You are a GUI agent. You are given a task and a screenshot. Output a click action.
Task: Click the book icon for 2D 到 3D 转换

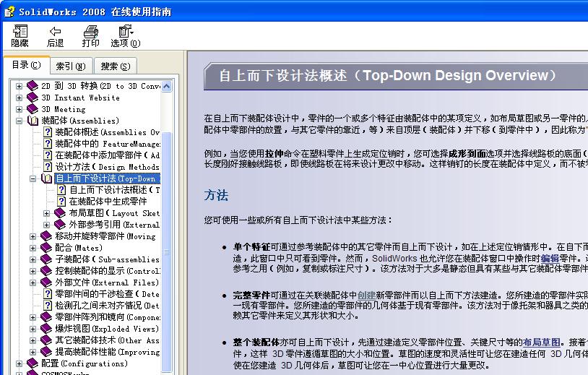pyautogui.click(x=33, y=86)
